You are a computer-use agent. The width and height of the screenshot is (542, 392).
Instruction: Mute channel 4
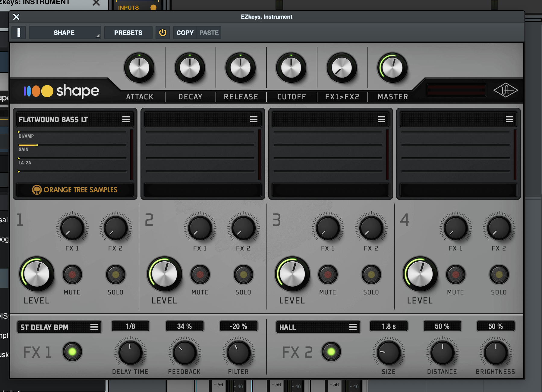click(x=456, y=274)
